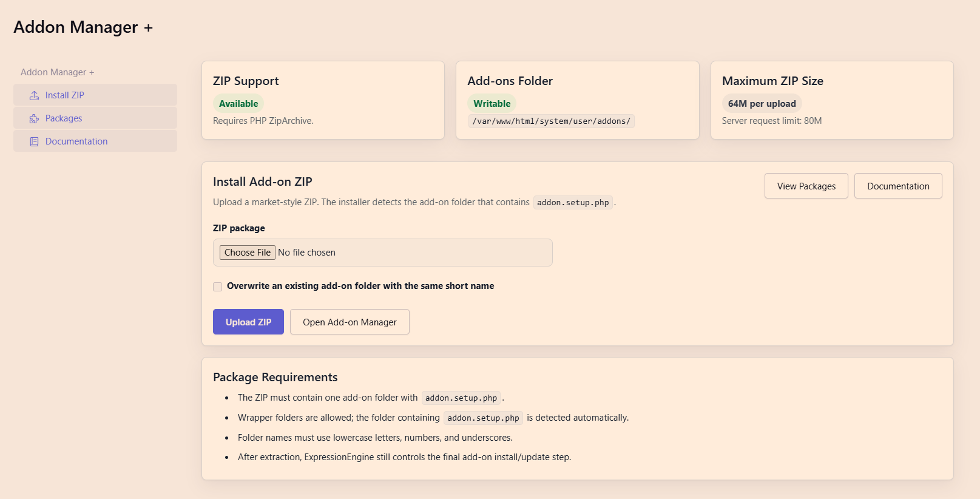
Task: Click the Install Add-on ZIP heading
Action: 263,182
